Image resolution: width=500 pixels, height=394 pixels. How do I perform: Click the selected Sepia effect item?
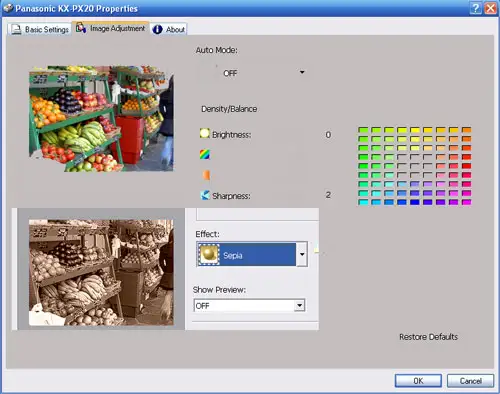click(246, 255)
